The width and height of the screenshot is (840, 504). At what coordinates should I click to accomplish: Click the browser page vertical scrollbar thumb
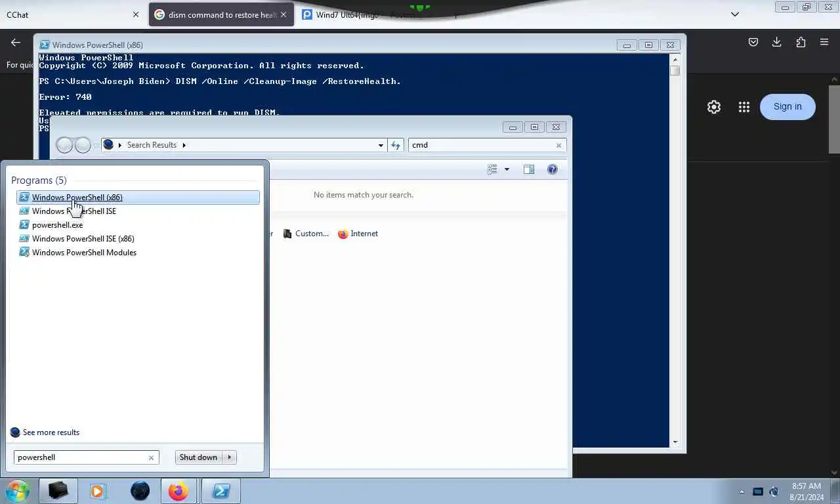pos(834,119)
